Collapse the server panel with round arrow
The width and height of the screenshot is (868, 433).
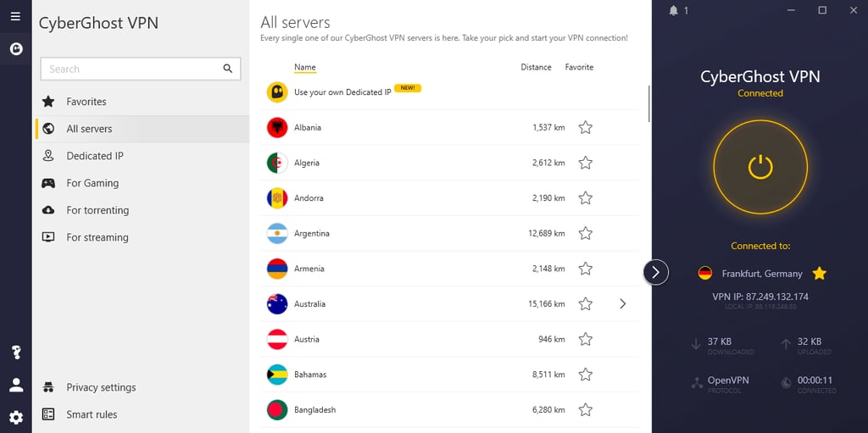pos(656,272)
